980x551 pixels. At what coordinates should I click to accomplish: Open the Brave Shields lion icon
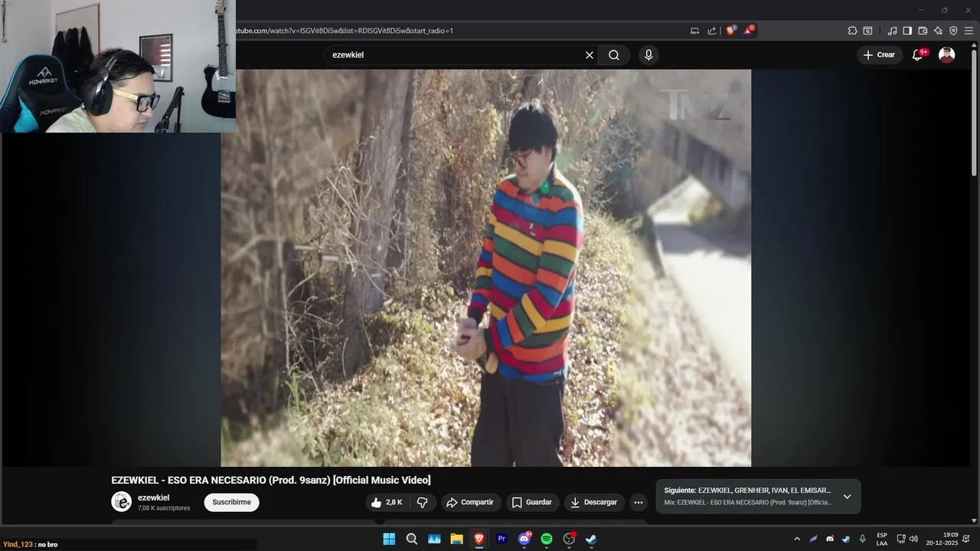tap(730, 31)
